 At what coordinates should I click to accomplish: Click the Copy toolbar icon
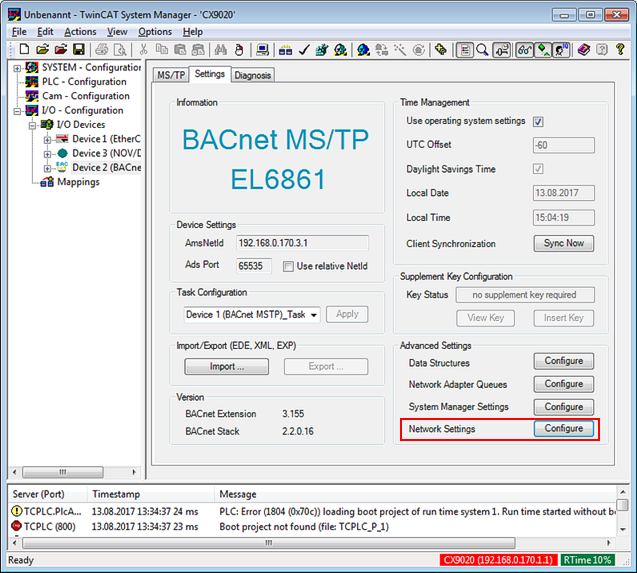click(x=162, y=50)
